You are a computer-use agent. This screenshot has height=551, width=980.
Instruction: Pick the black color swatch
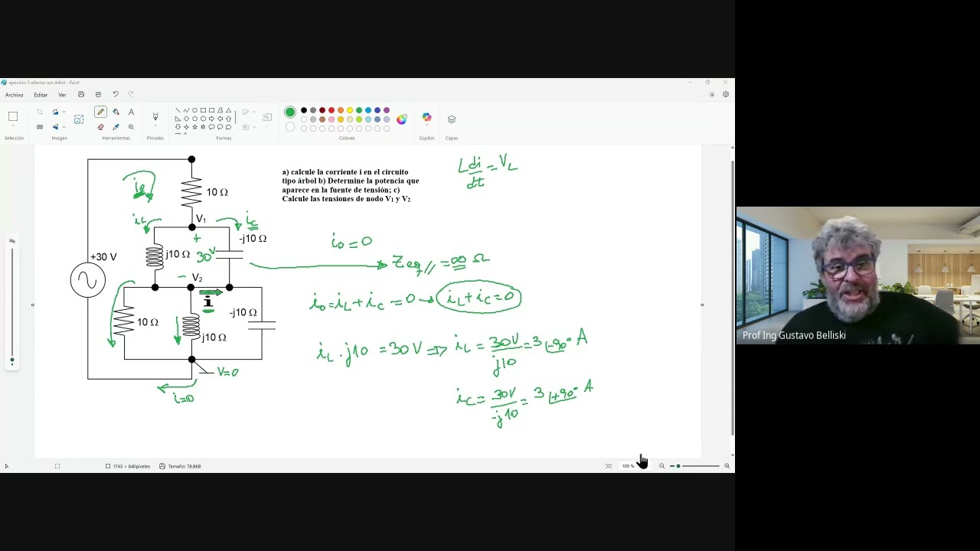(x=304, y=110)
